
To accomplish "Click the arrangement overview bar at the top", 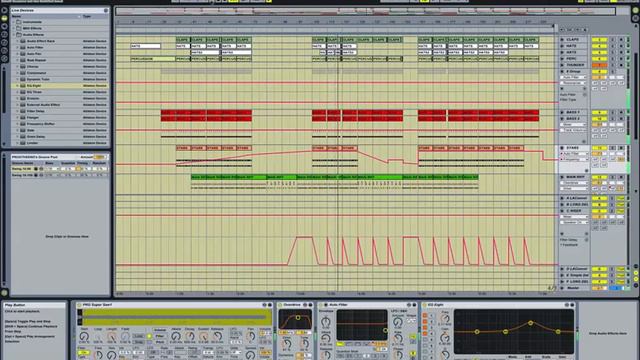I will [366, 11].
